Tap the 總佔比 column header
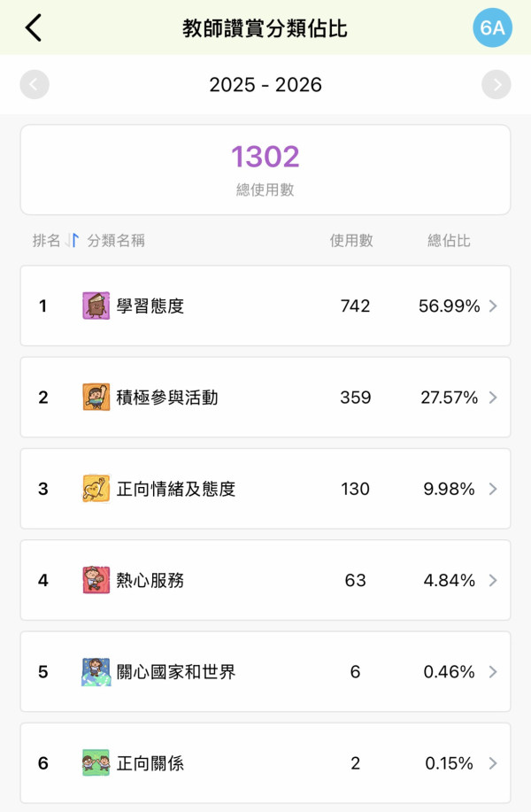This screenshot has width=531, height=812. point(447,241)
